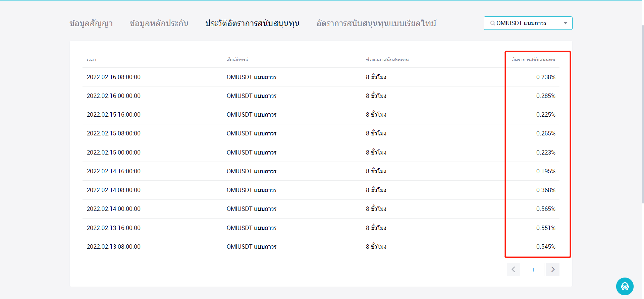Click the 0.195% funding rate

tap(546, 171)
